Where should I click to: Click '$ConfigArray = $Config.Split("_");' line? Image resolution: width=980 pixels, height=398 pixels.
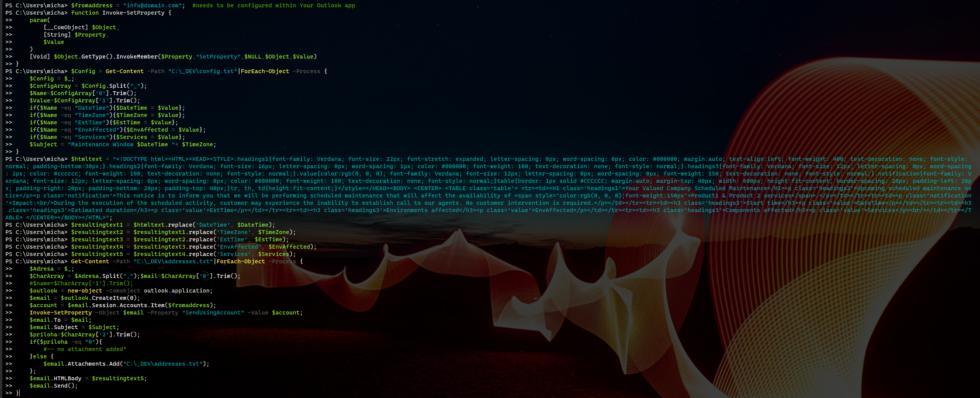pyautogui.click(x=88, y=86)
